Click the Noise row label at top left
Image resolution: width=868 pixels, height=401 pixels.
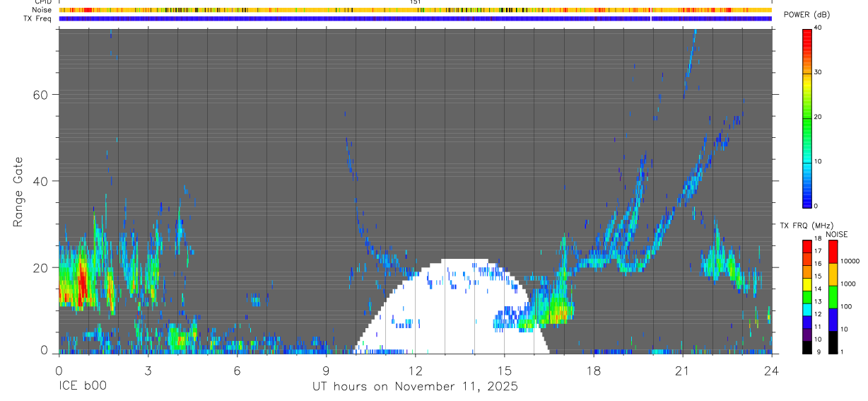pos(43,11)
